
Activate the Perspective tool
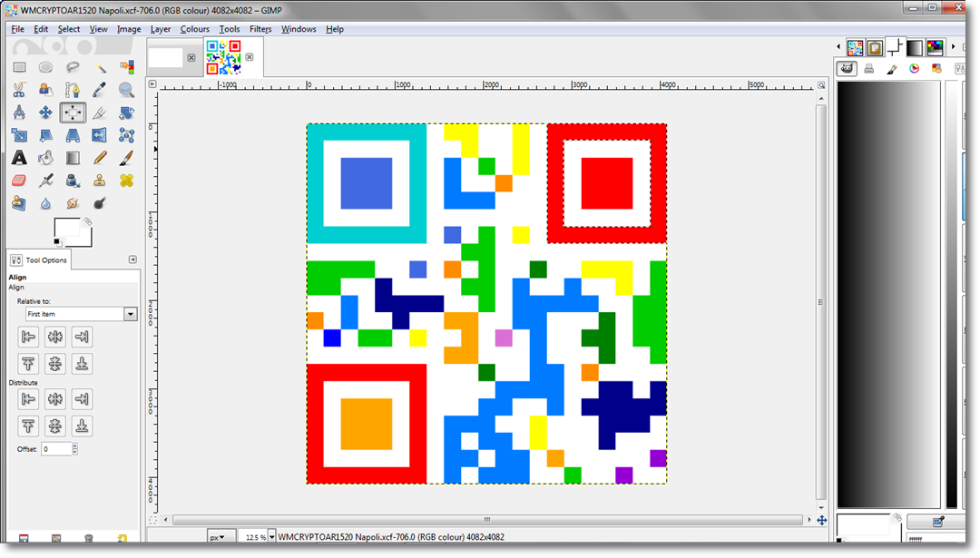point(73,135)
